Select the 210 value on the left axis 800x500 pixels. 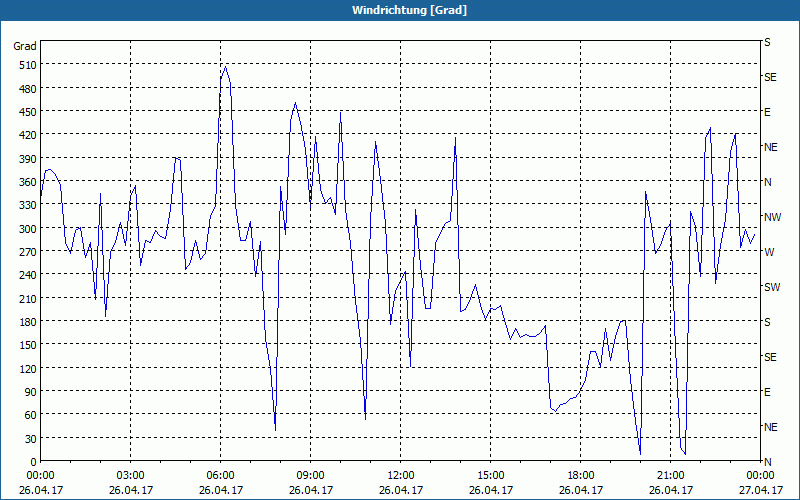coord(28,298)
